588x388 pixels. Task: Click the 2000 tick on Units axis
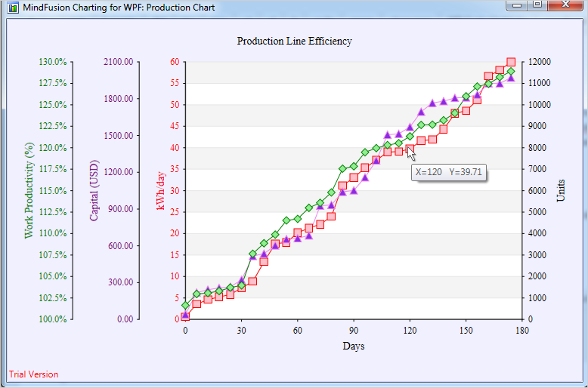pyautogui.click(x=537, y=276)
